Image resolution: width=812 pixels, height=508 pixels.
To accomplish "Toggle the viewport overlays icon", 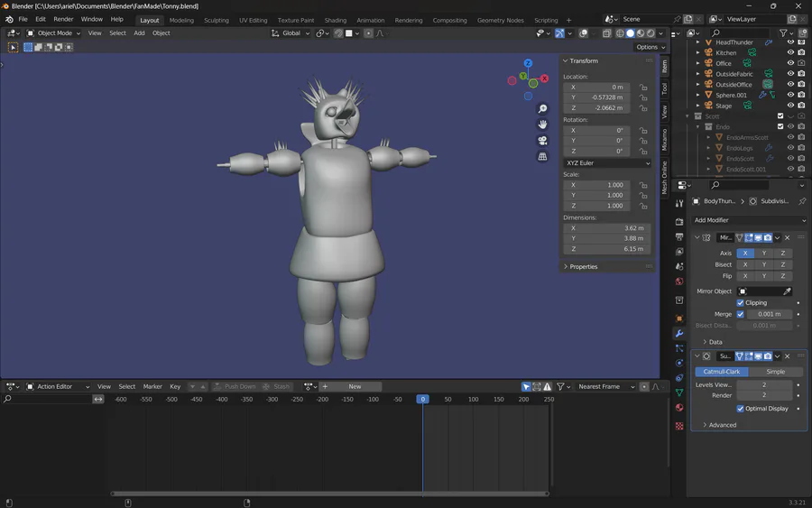I will click(583, 33).
